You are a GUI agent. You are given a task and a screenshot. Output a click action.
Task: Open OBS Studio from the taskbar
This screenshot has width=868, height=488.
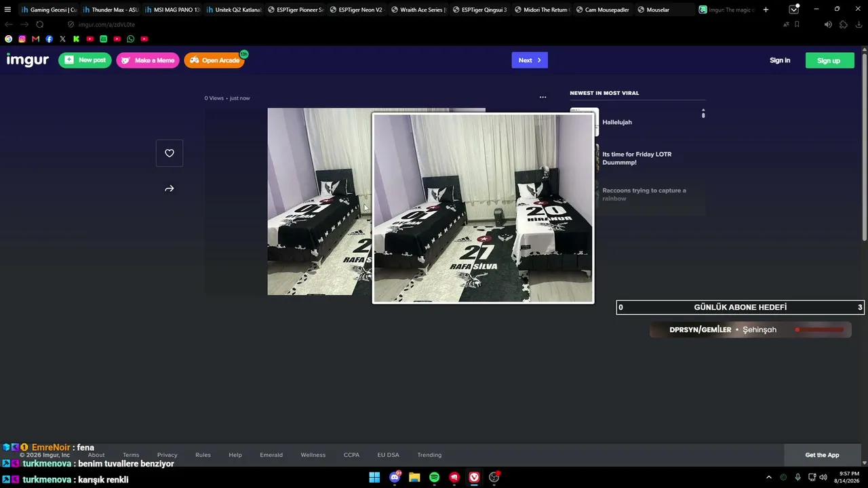click(x=494, y=477)
